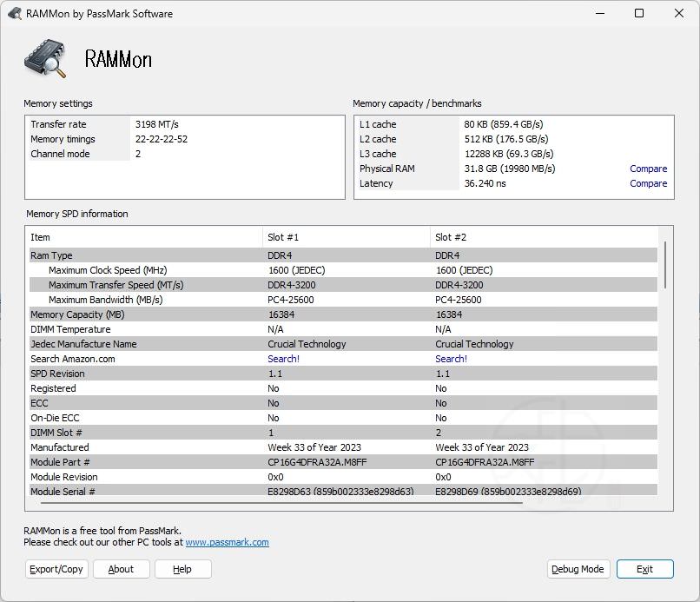
Task: Select L3 cache value 12288 KB (69.3 GB/s)
Action: point(509,154)
